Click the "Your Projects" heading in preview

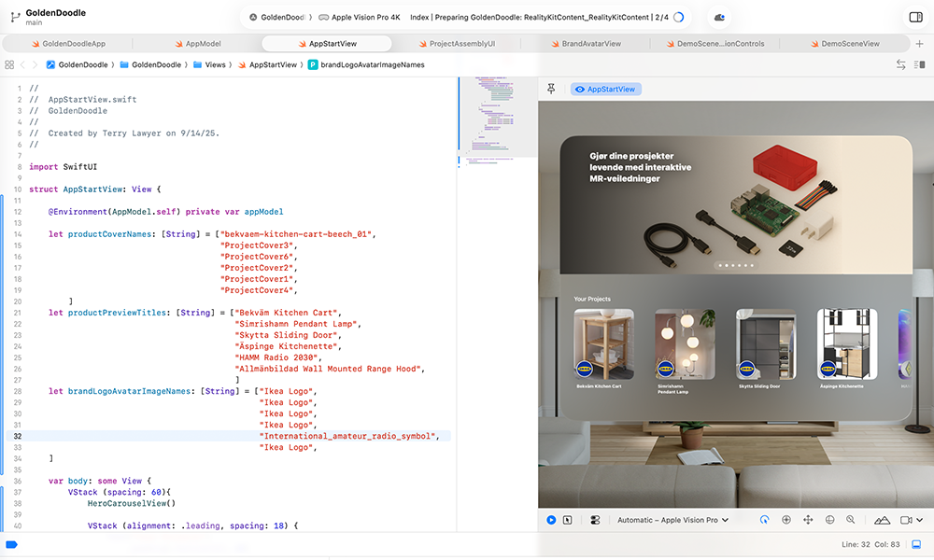tap(592, 299)
